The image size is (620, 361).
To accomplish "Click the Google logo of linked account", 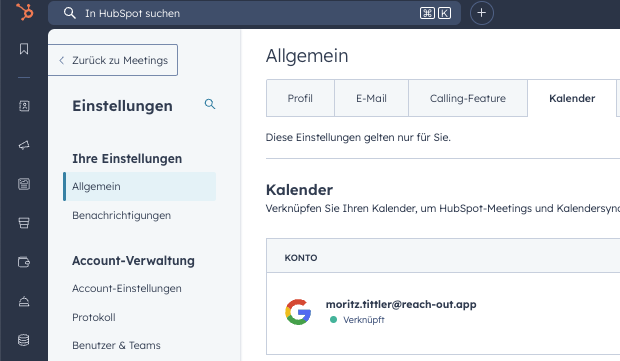I will coord(298,312).
